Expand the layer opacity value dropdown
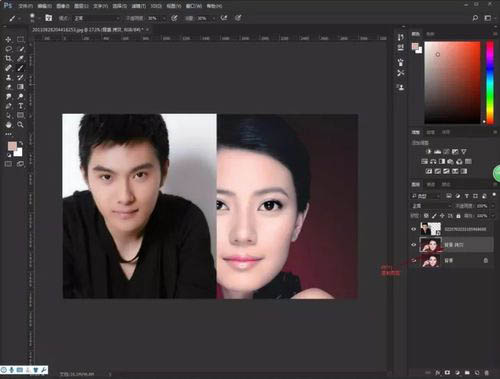The height and width of the screenshot is (379, 500). tap(493, 206)
